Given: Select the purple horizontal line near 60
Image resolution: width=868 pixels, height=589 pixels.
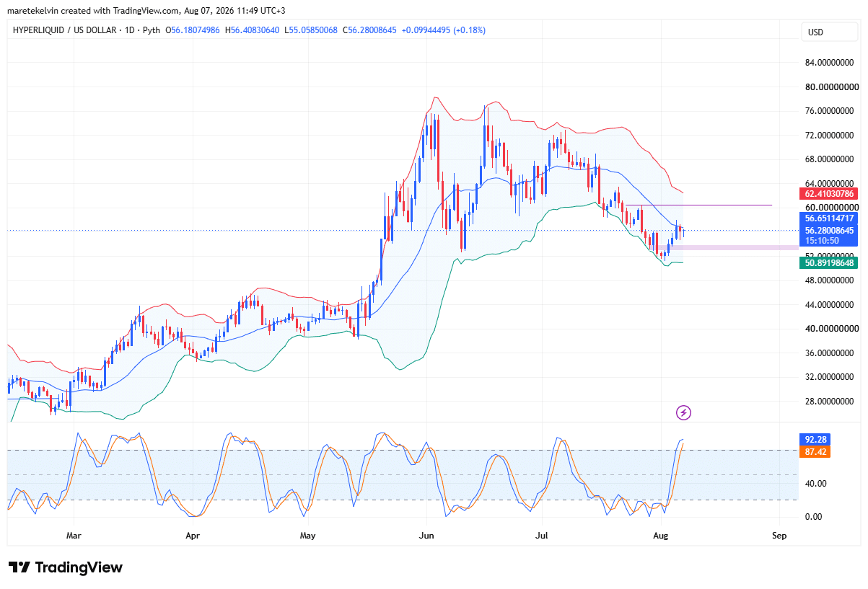Looking at the screenshot, I should [x=697, y=205].
